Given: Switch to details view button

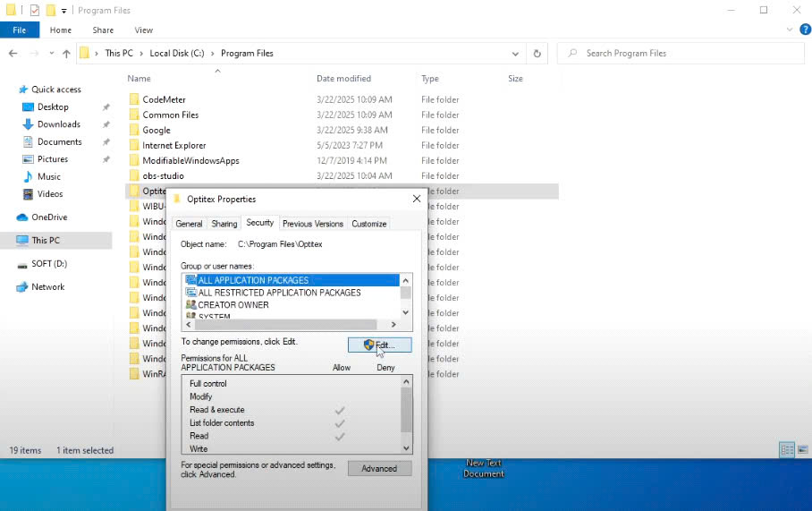Looking at the screenshot, I should pos(787,450).
